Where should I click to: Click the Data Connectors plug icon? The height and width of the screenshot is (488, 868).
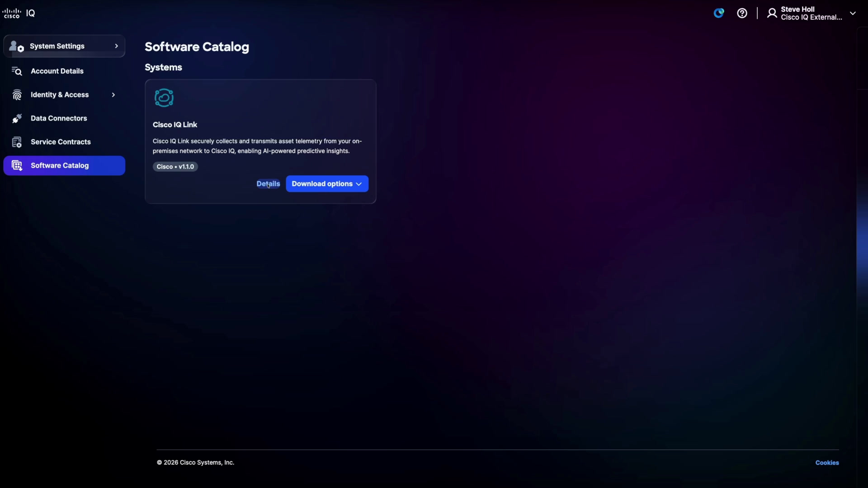pos(17,118)
